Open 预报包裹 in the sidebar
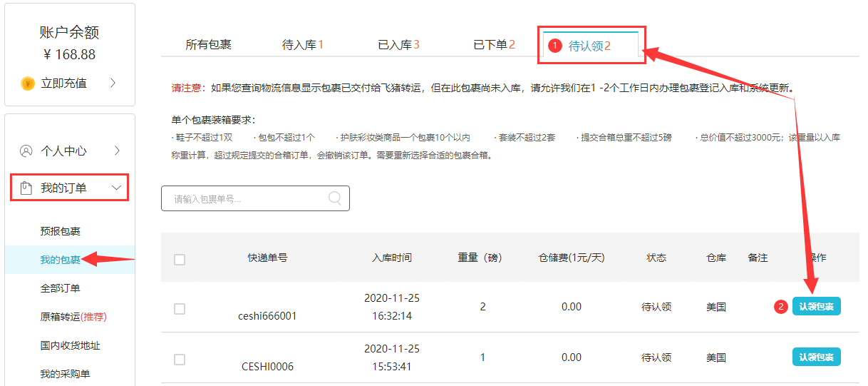The width and height of the screenshot is (868, 386). [x=61, y=231]
